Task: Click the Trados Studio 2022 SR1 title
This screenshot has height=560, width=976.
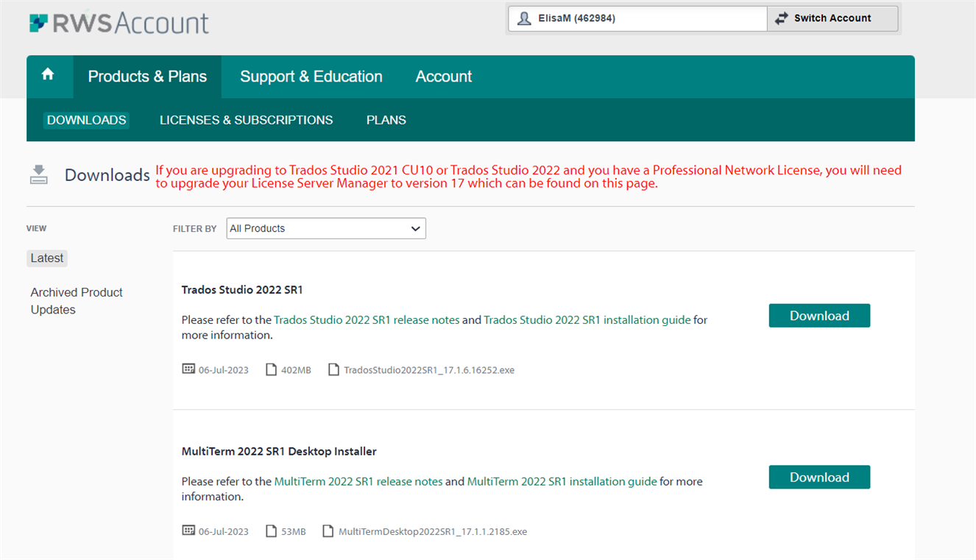Action: coord(242,290)
